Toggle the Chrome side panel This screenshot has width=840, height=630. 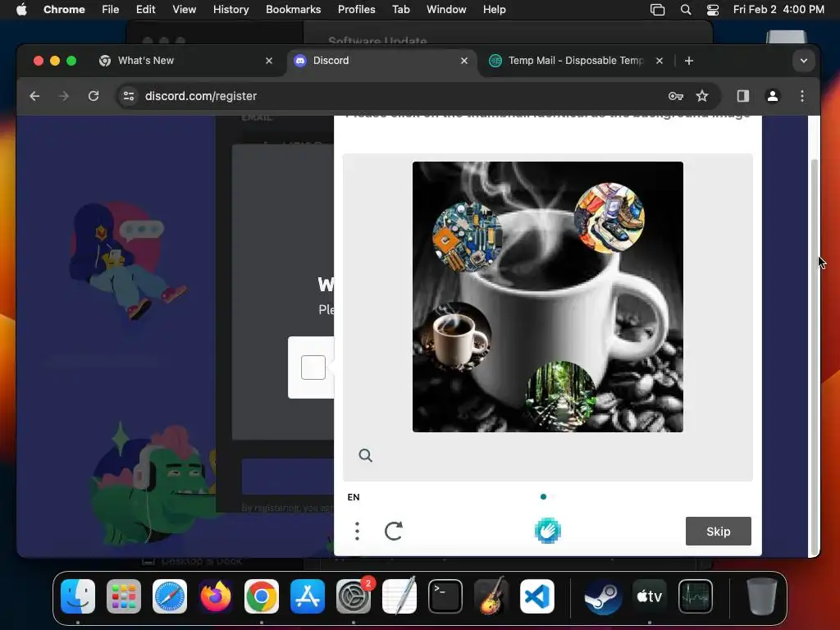pyautogui.click(x=743, y=96)
